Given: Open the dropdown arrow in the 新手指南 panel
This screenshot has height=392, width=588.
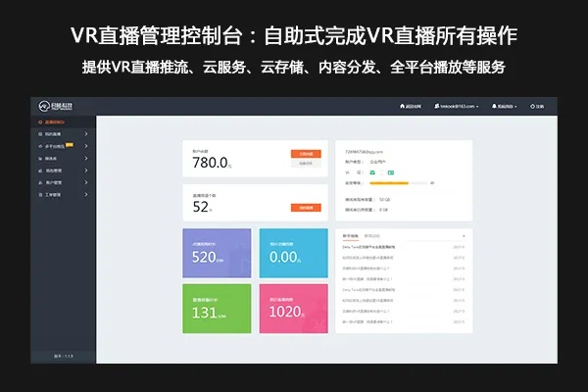Looking at the screenshot, I should 464,236.
